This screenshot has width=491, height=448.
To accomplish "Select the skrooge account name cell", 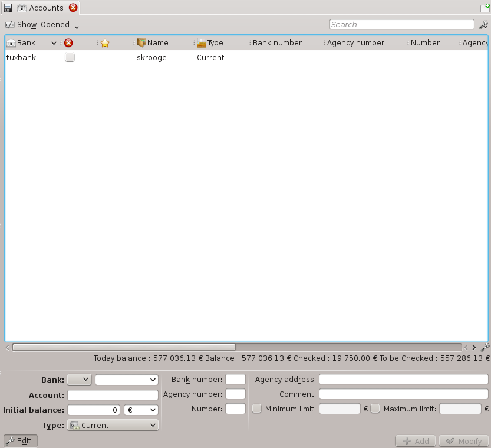I will [x=151, y=58].
